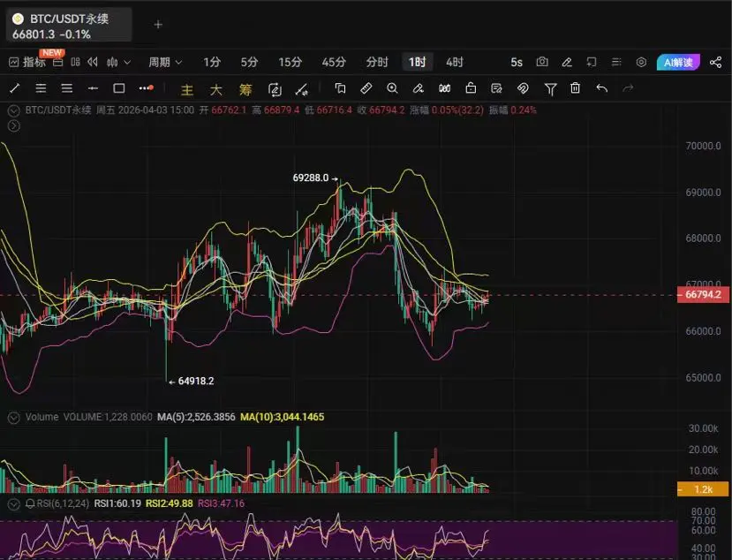Click the MA(10):3,044.1465 volume label

(x=282, y=417)
